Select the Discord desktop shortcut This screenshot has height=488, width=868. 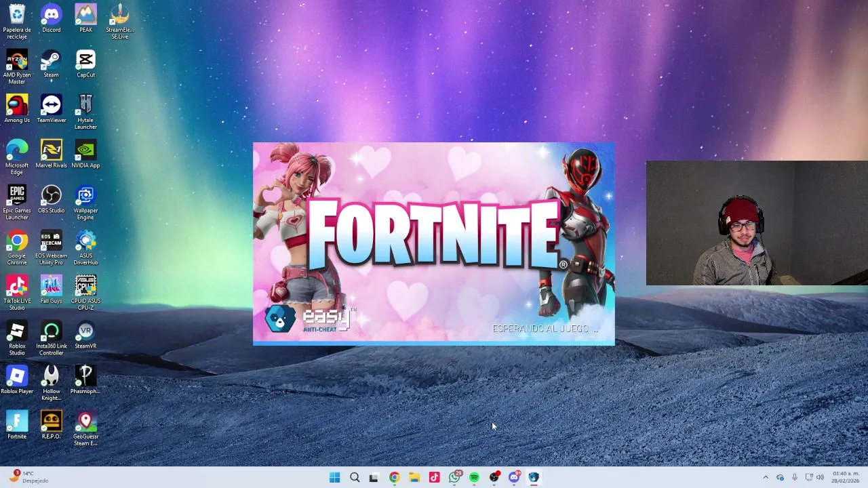click(x=52, y=18)
